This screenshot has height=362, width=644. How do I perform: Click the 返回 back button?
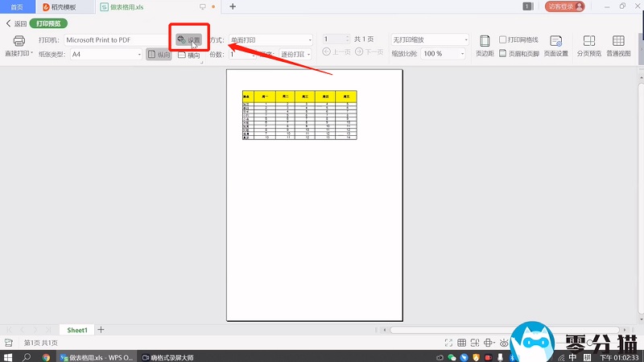[16, 23]
